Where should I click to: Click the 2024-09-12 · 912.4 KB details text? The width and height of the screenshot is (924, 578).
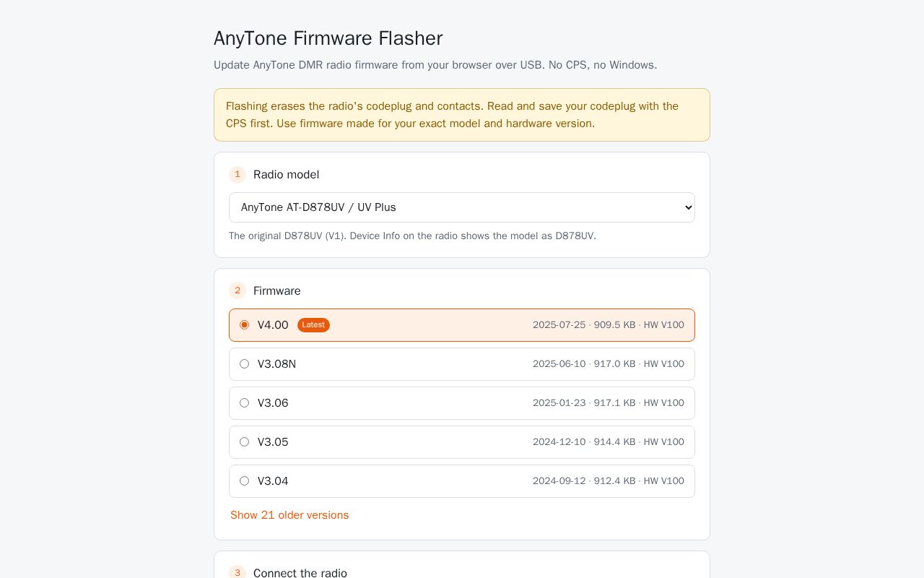click(609, 481)
